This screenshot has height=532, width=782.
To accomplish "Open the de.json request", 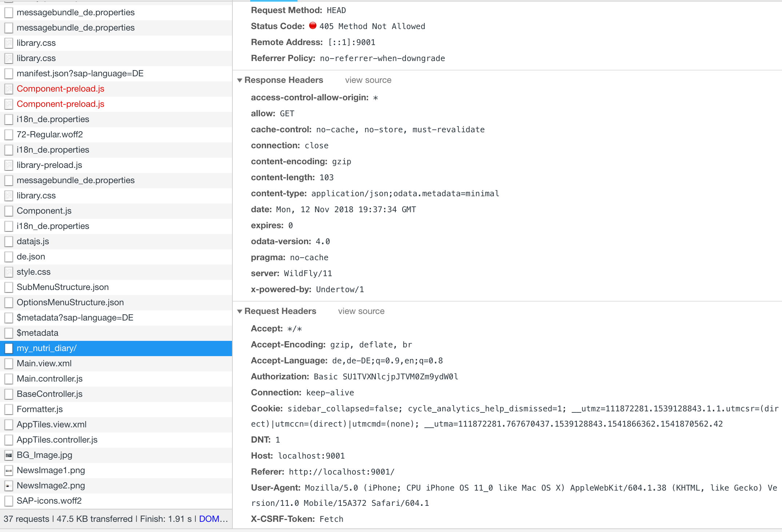I will 116,257.
